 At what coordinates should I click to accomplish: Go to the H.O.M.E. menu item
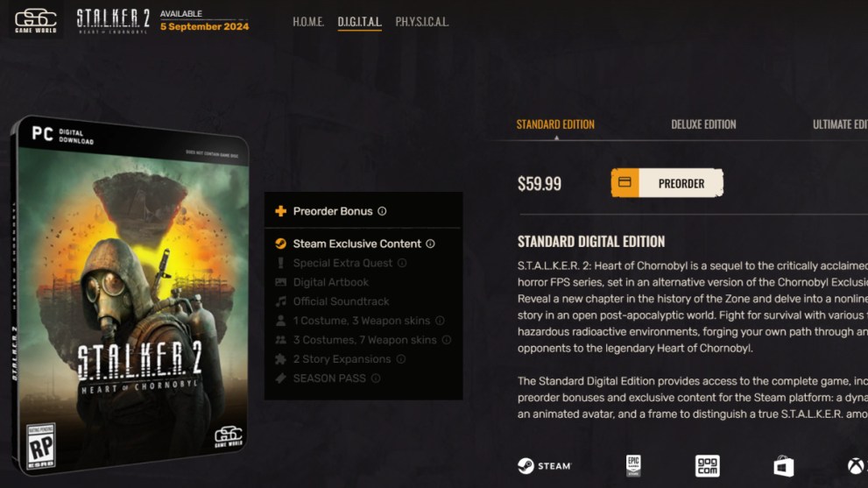308,22
